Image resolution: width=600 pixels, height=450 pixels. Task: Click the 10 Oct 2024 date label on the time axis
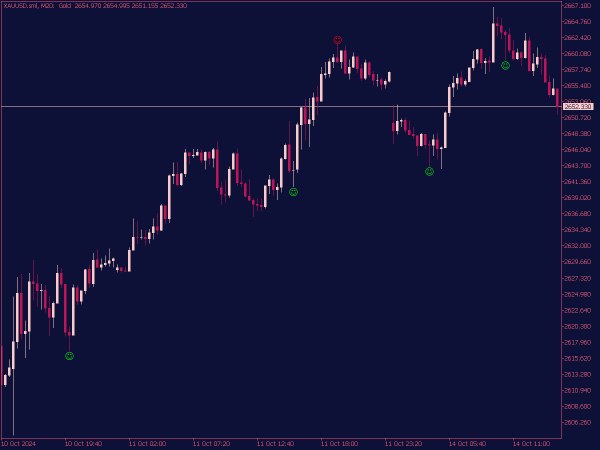(19, 444)
